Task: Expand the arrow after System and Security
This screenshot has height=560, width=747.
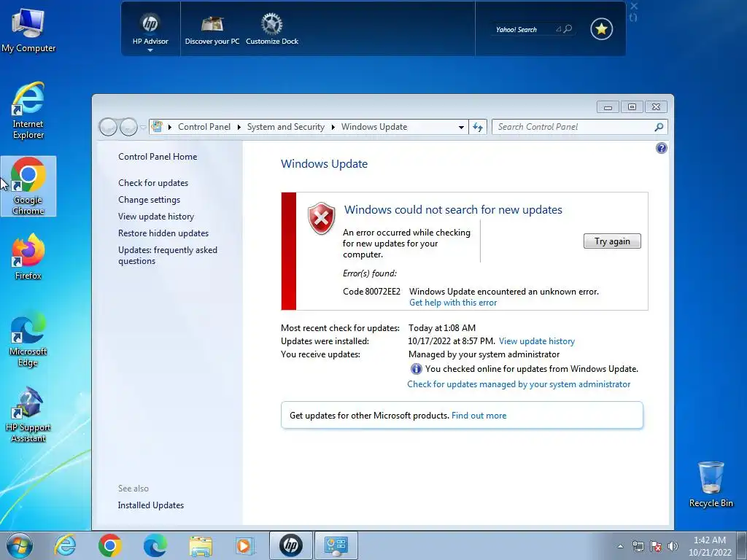Action: point(333,127)
